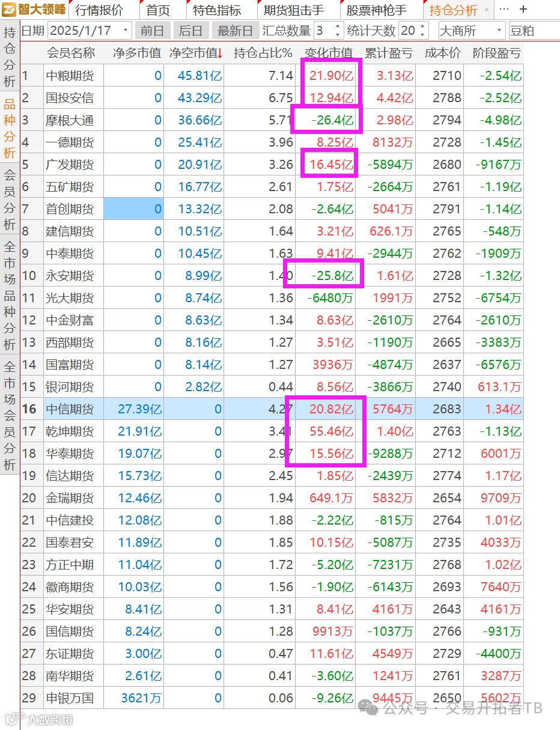Click the 广发期货 member name
This screenshot has height=730, width=560.
70,165
